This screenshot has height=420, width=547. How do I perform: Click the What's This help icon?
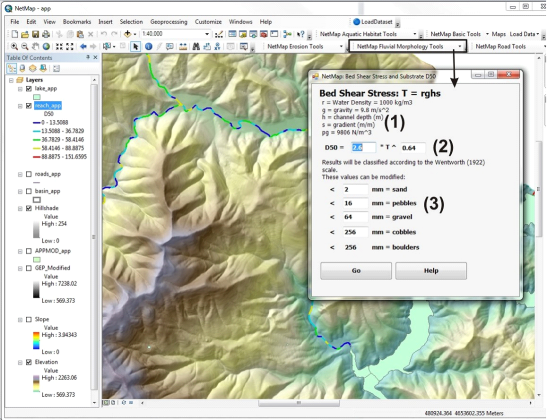pyautogui.click(x=300, y=34)
